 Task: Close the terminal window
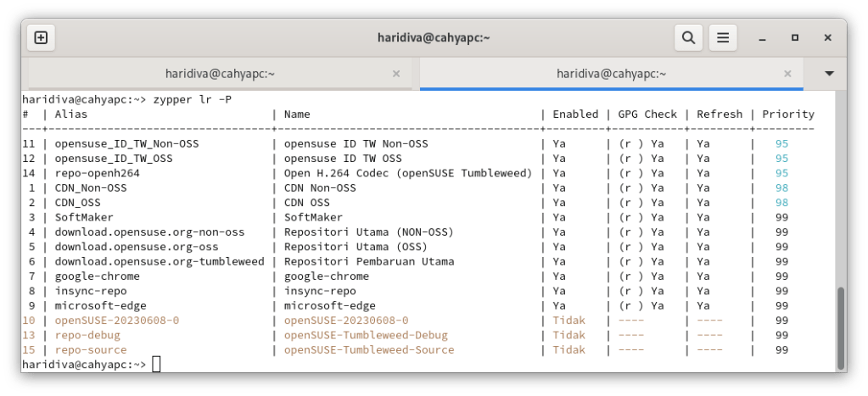(826, 37)
